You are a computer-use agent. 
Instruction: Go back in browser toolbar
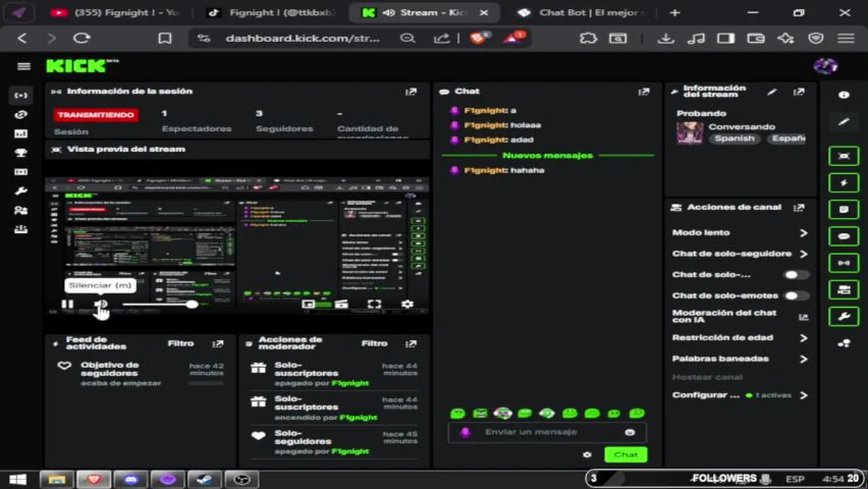pyautogui.click(x=22, y=39)
